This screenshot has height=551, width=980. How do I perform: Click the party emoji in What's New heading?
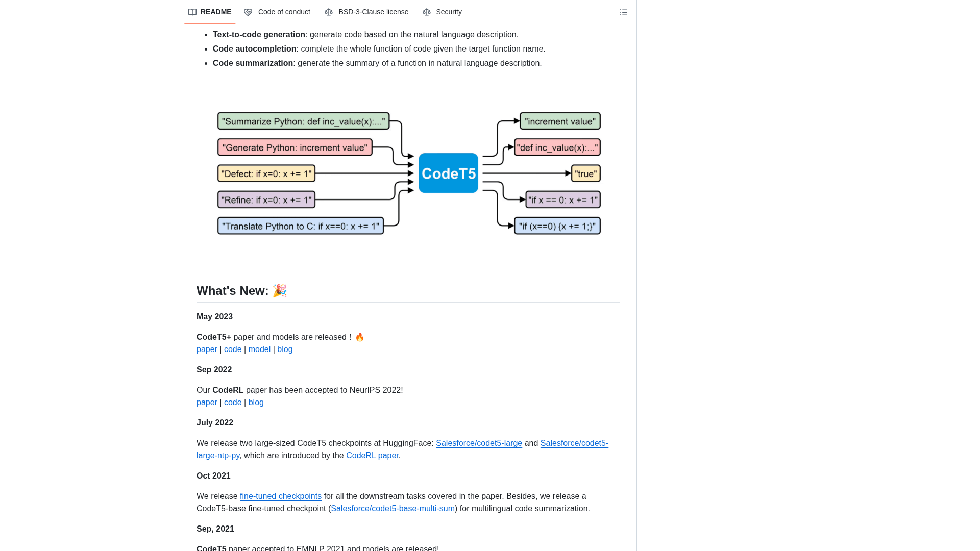pyautogui.click(x=279, y=291)
